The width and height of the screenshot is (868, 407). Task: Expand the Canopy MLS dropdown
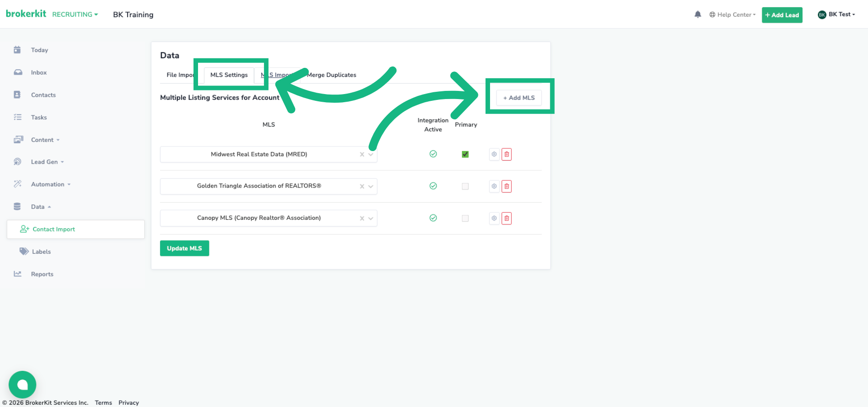click(371, 218)
